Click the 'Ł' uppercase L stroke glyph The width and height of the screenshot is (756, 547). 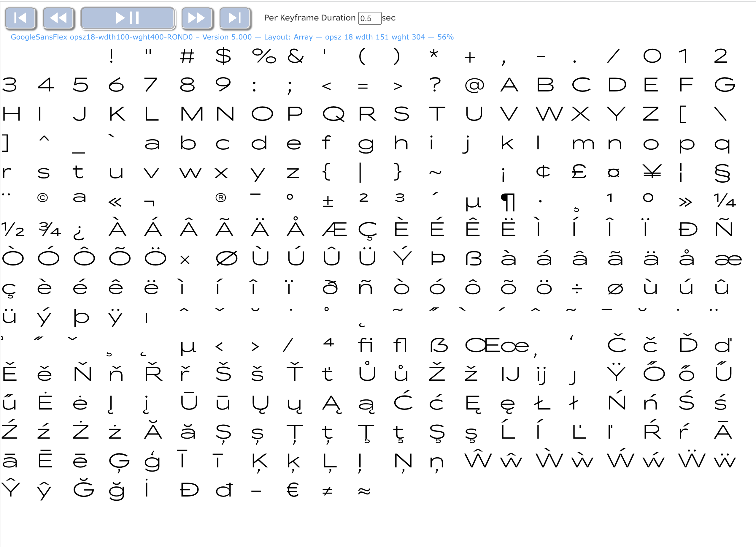pos(542,403)
